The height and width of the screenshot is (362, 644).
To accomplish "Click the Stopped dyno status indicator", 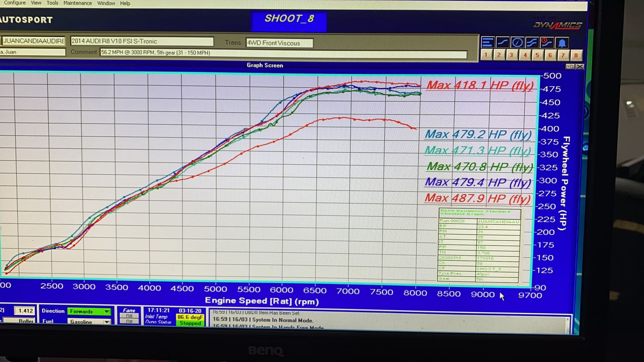I will pos(190,323).
